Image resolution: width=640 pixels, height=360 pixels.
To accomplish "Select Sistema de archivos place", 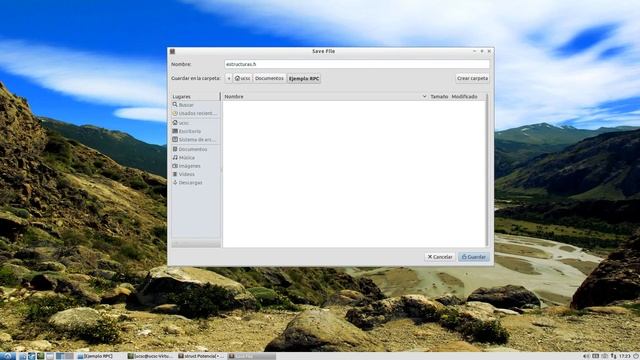I will pyautogui.click(x=196, y=140).
